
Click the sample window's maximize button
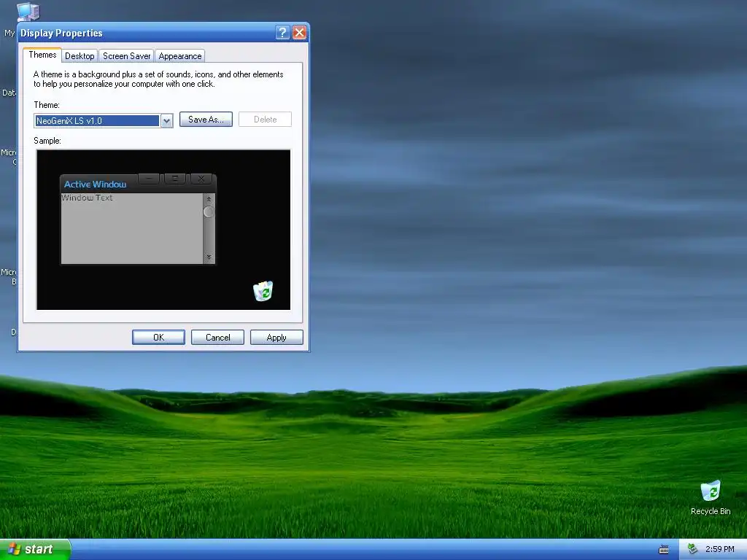coord(175,179)
